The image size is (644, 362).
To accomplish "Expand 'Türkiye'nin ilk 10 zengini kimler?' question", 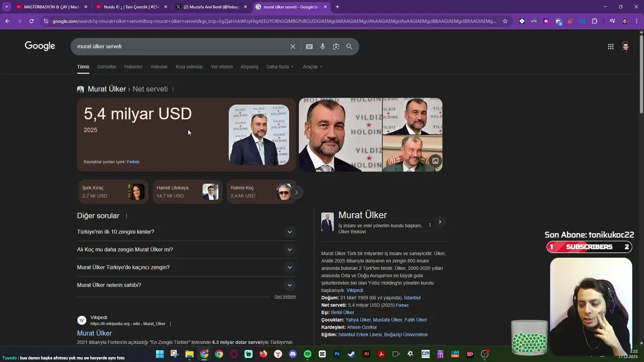I will point(186,232).
